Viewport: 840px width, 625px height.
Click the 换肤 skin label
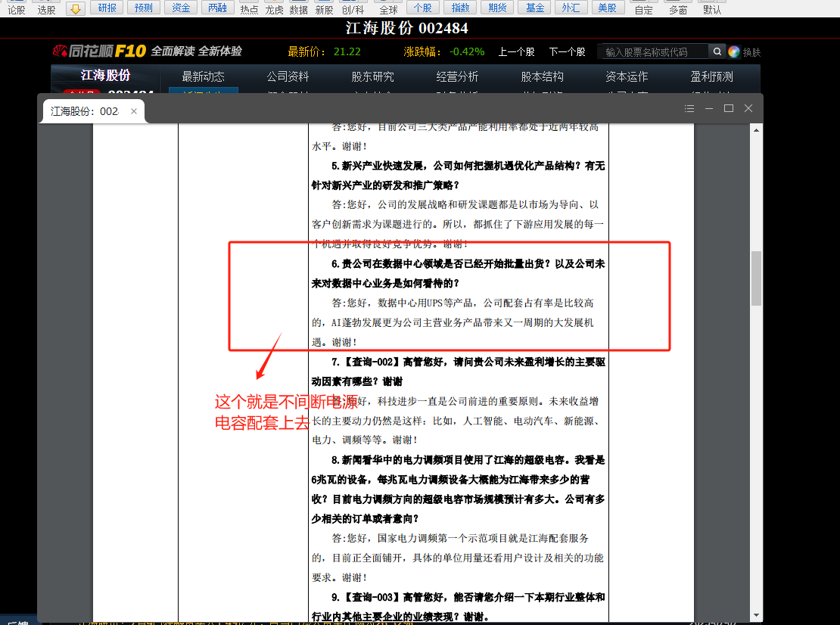[x=751, y=52]
